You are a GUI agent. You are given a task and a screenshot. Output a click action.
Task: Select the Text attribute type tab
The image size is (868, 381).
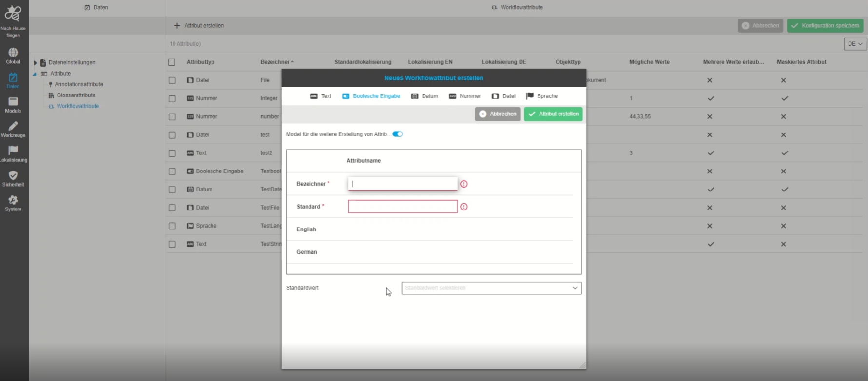click(x=321, y=96)
